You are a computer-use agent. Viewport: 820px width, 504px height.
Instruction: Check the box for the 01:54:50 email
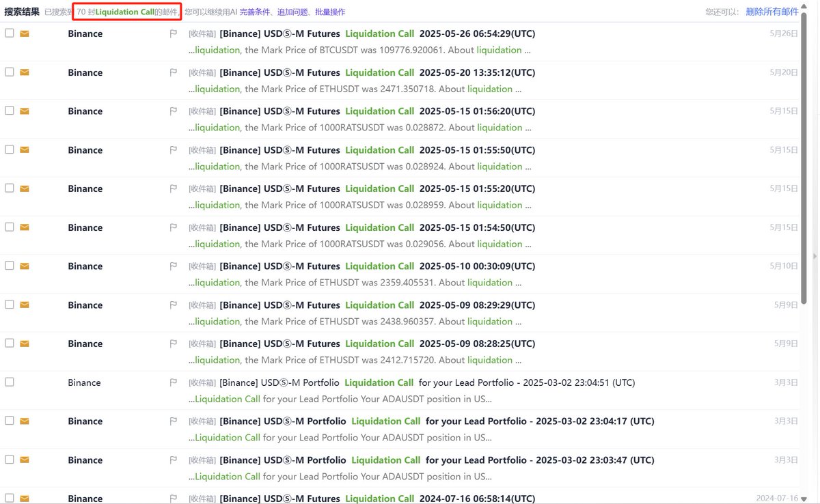(x=10, y=227)
